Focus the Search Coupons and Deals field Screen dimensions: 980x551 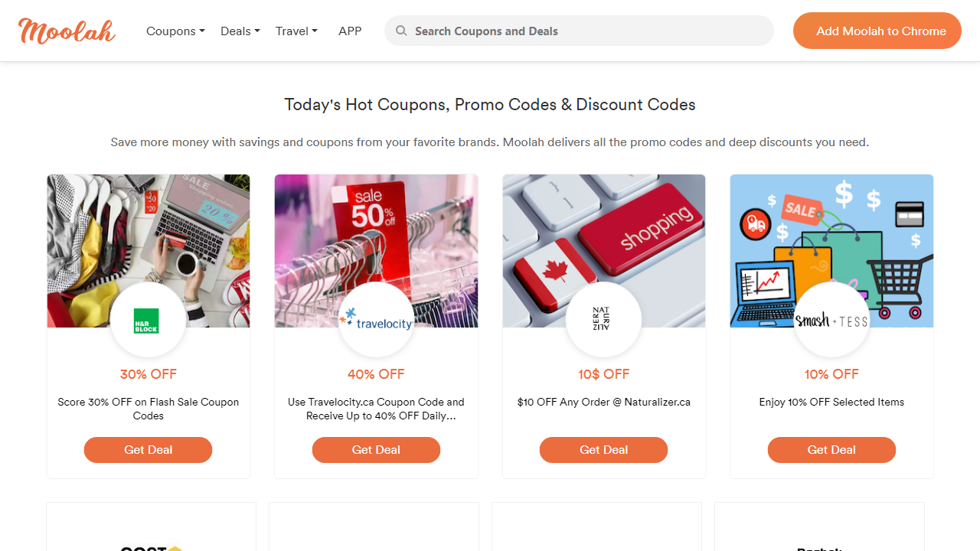pyautogui.click(x=590, y=31)
